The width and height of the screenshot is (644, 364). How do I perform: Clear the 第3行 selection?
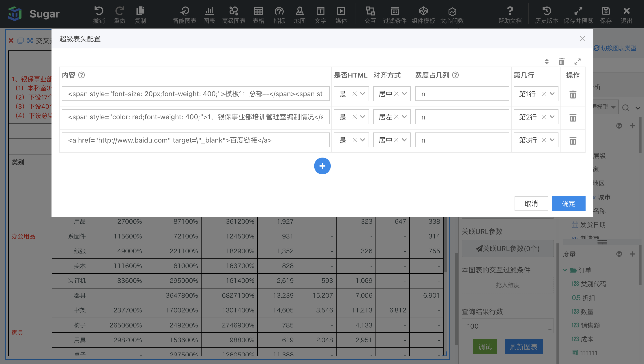[544, 140]
